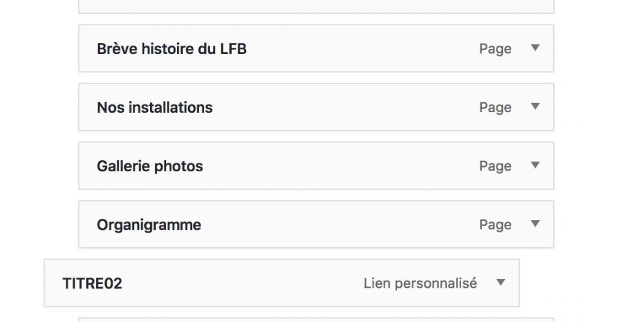Click the Page label on Brève histoire row
Screen dimensions: 644x322
(495, 49)
